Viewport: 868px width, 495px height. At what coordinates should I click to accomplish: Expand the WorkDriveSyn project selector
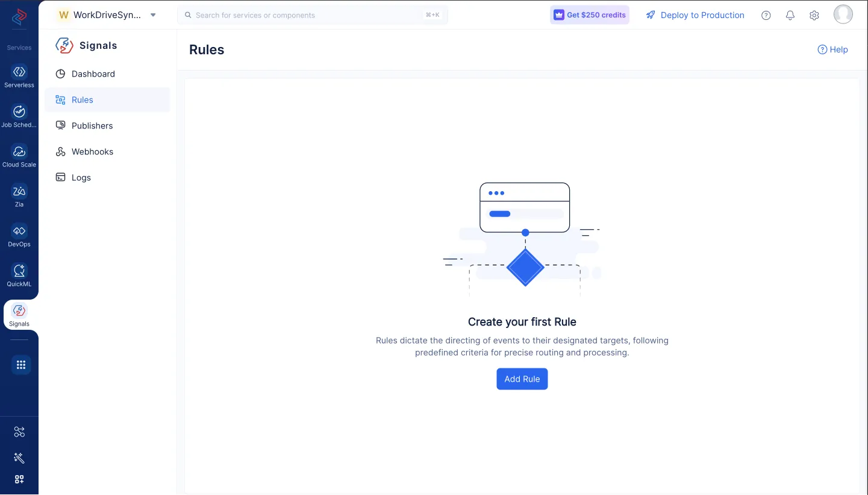(154, 15)
